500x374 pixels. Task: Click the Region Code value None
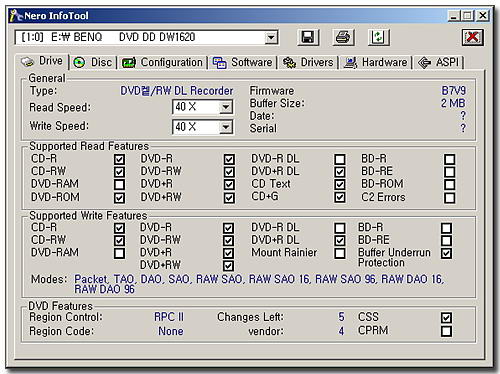click(171, 331)
